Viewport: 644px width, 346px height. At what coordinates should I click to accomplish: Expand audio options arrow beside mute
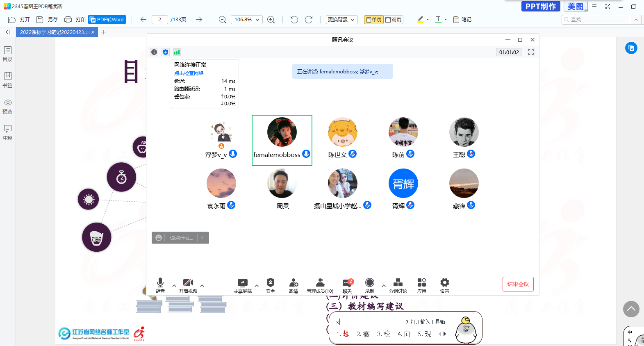(x=174, y=286)
